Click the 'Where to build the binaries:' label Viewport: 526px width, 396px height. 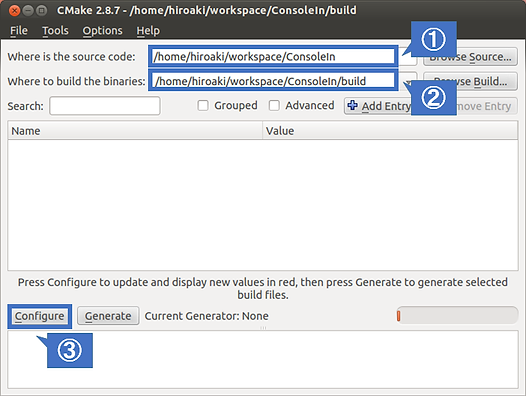point(76,81)
